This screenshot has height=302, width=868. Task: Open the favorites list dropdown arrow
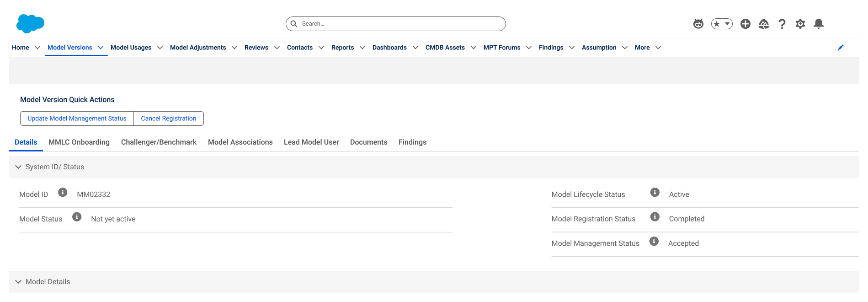point(727,24)
